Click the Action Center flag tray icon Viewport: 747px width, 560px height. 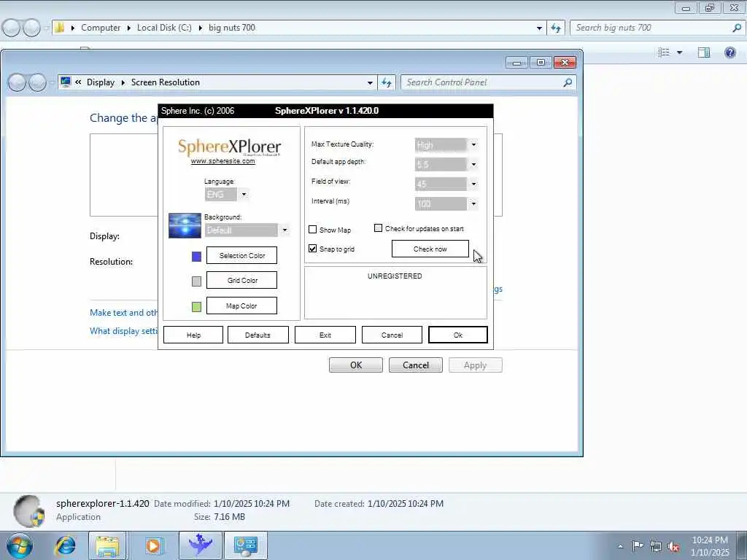pyautogui.click(x=638, y=545)
